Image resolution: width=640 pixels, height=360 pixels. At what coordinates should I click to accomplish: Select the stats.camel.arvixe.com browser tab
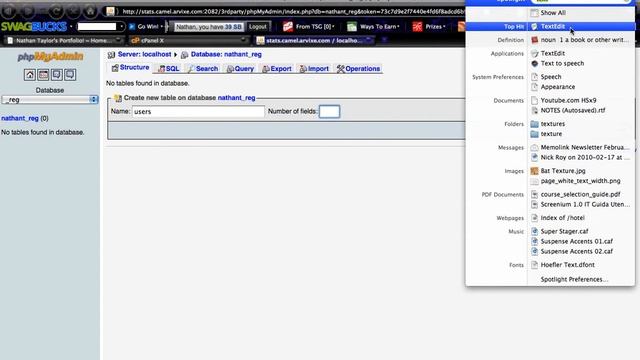313,40
